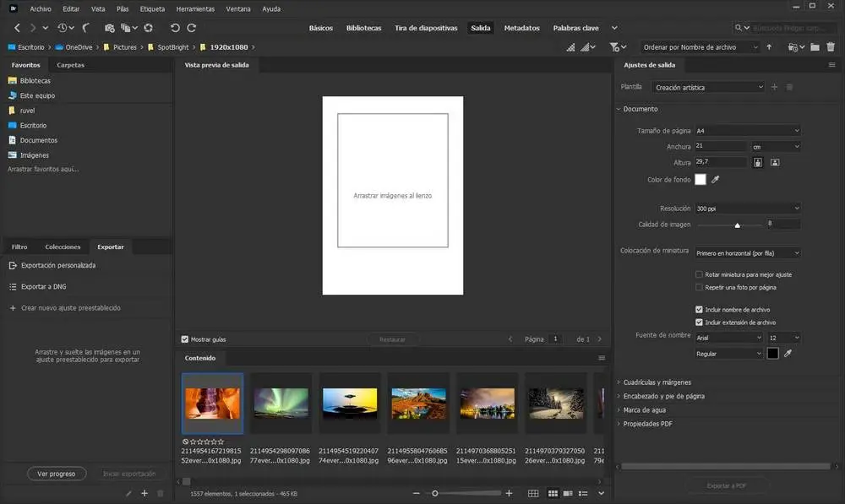Open the Herramientas menu
This screenshot has width=845, height=504.
coord(195,8)
